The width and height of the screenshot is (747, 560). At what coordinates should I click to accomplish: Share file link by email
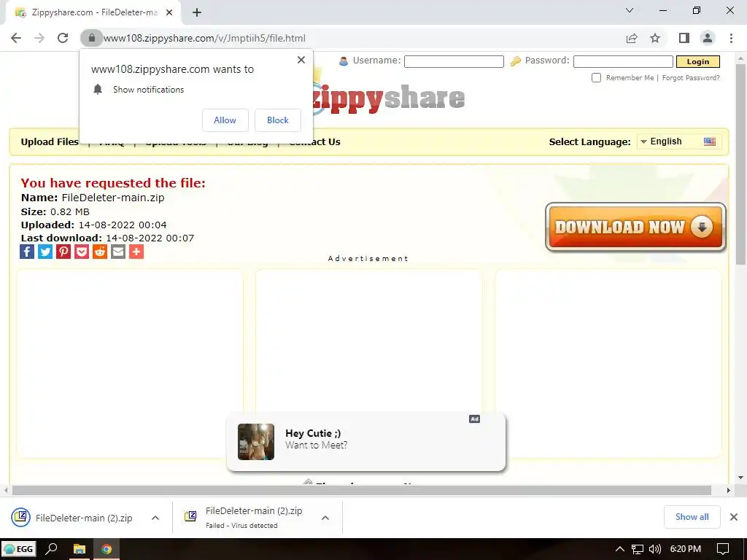pyautogui.click(x=117, y=252)
